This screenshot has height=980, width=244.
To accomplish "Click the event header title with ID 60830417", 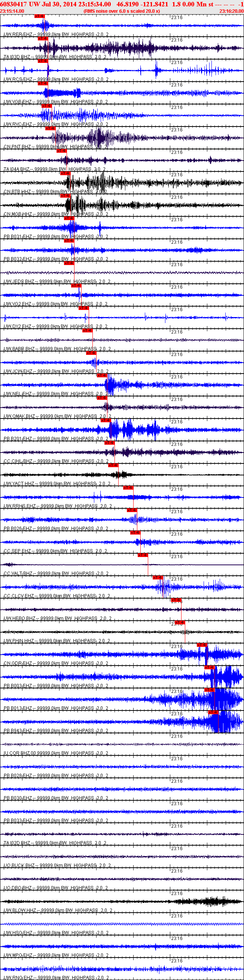I will tap(122, 4).
